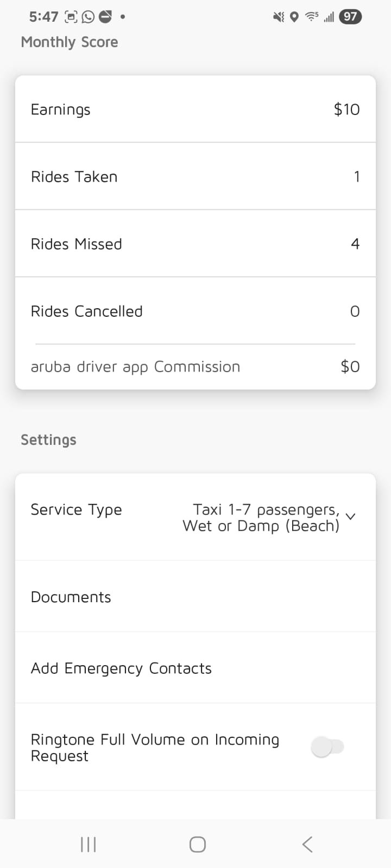
Task: Open the Rides Cancelled row
Action: (x=195, y=311)
